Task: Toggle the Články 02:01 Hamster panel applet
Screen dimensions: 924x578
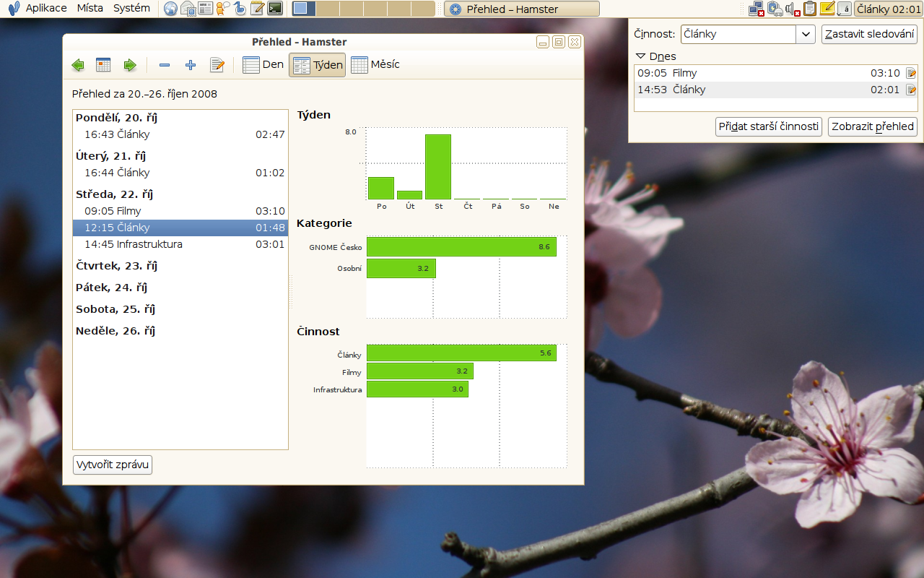Action: pos(889,9)
